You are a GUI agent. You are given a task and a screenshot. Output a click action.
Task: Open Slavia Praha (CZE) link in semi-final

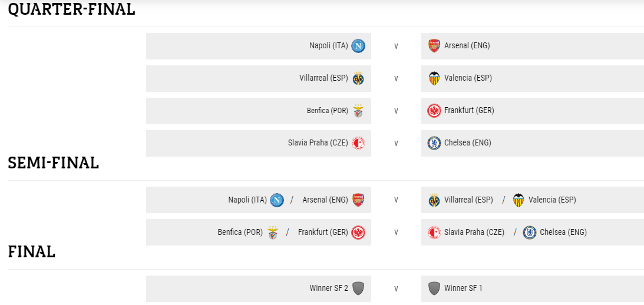[474, 233]
